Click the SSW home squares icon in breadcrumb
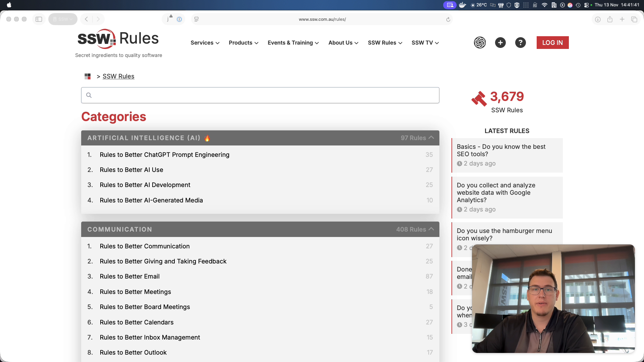The width and height of the screenshot is (644, 362). tap(88, 76)
